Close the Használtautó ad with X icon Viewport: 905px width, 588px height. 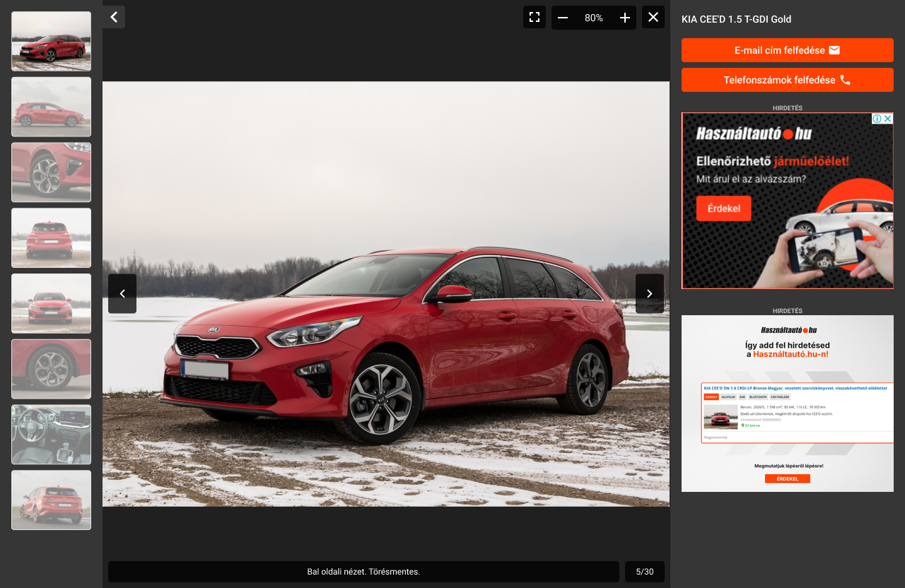tap(888, 119)
